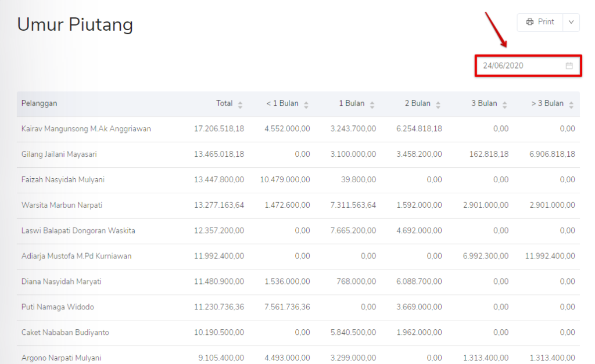Screen dimensions: 595x364
Task: Click the > 3 Bulan header label
Action: pyautogui.click(x=547, y=103)
